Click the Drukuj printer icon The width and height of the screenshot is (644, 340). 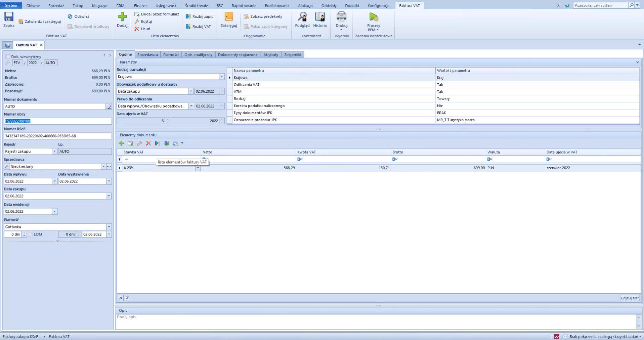tap(341, 16)
